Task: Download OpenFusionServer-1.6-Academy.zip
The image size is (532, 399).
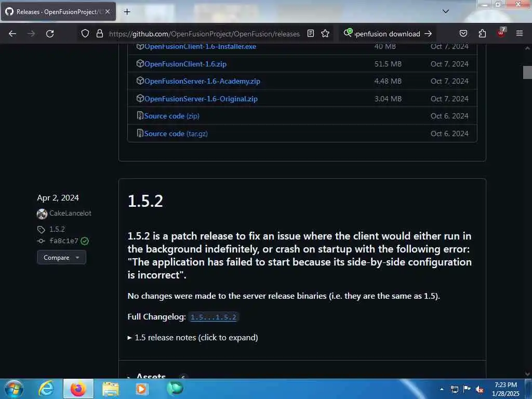Action: 202,82
